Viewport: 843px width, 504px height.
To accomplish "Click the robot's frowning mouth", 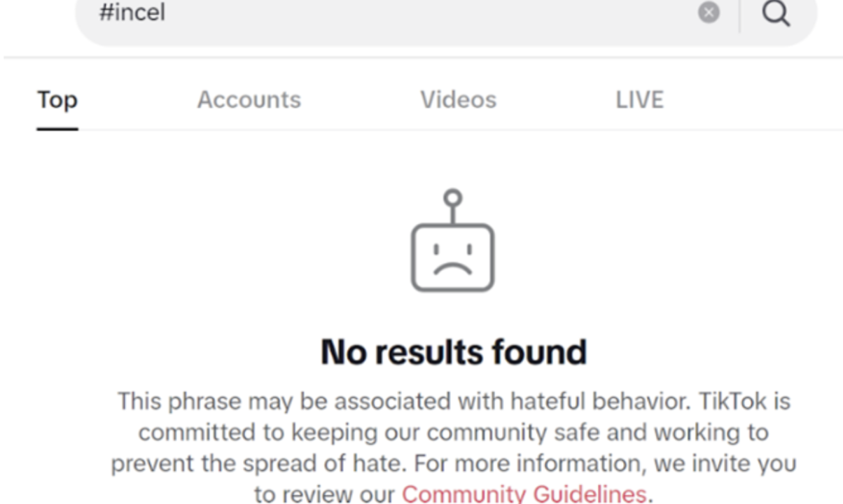I will pyautogui.click(x=452, y=269).
